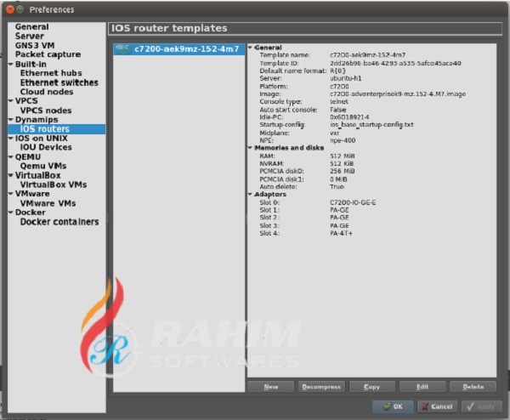Click the Default name format value R{0}
This screenshot has height=420, width=510.
pyautogui.click(x=337, y=71)
